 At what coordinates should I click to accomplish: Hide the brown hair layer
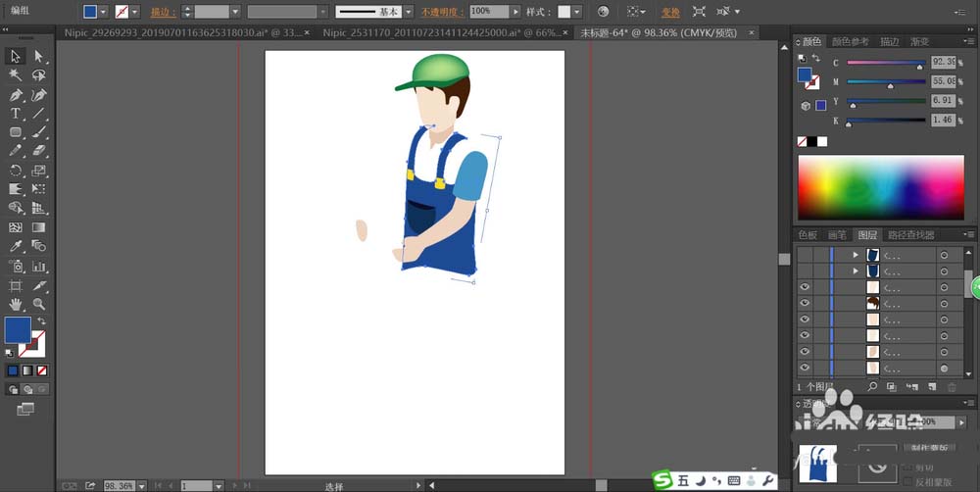click(x=804, y=304)
